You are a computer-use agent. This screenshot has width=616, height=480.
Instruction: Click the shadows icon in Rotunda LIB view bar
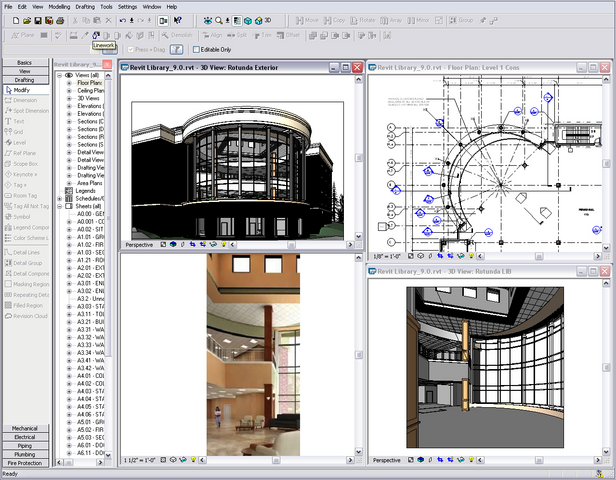pyautogui.click(x=430, y=460)
